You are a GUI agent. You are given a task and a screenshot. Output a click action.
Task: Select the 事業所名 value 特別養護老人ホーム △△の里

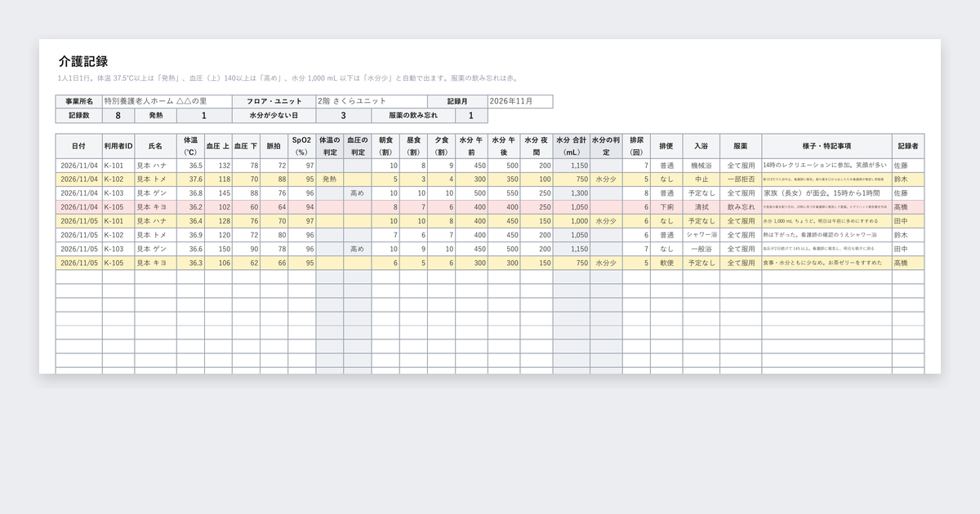(x=167, y=101)
